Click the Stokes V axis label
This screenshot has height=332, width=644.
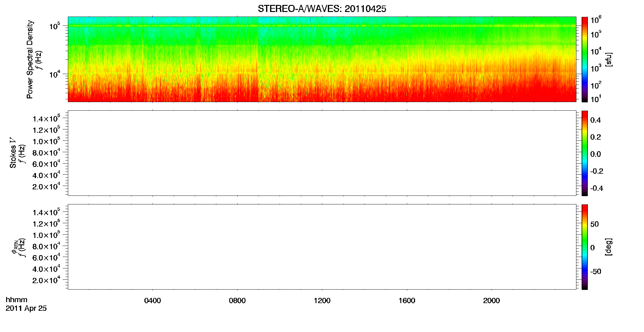13,153
